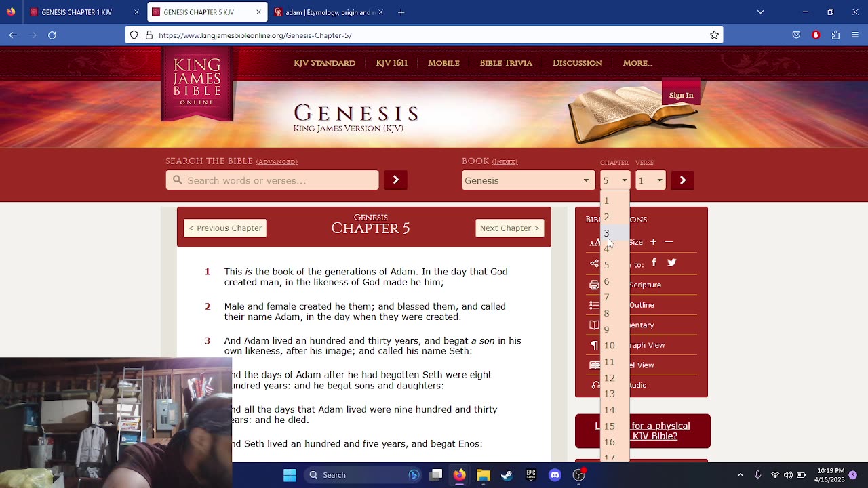The image size is (868, 488).
Task: Show hidden system tray icons
Action: [x=740, y=475]
